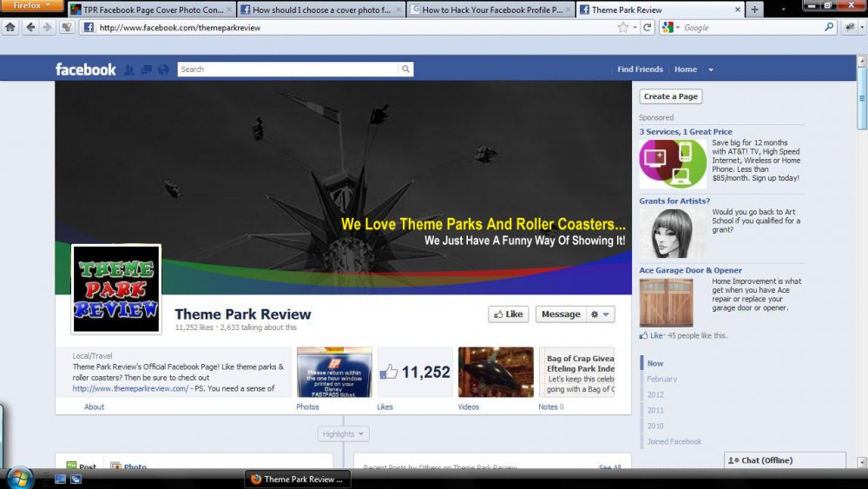Click the browser back arrow button
Screen dimensions: 868x489
tap(30, 28)
